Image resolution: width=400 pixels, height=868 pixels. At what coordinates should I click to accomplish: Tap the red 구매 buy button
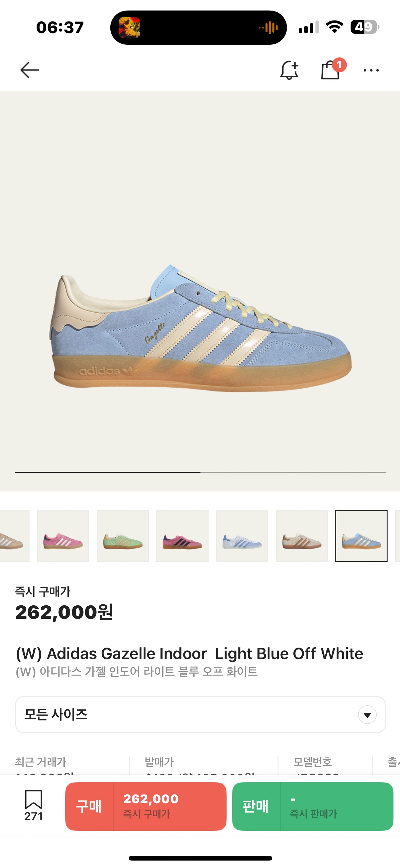pos(146,806)
